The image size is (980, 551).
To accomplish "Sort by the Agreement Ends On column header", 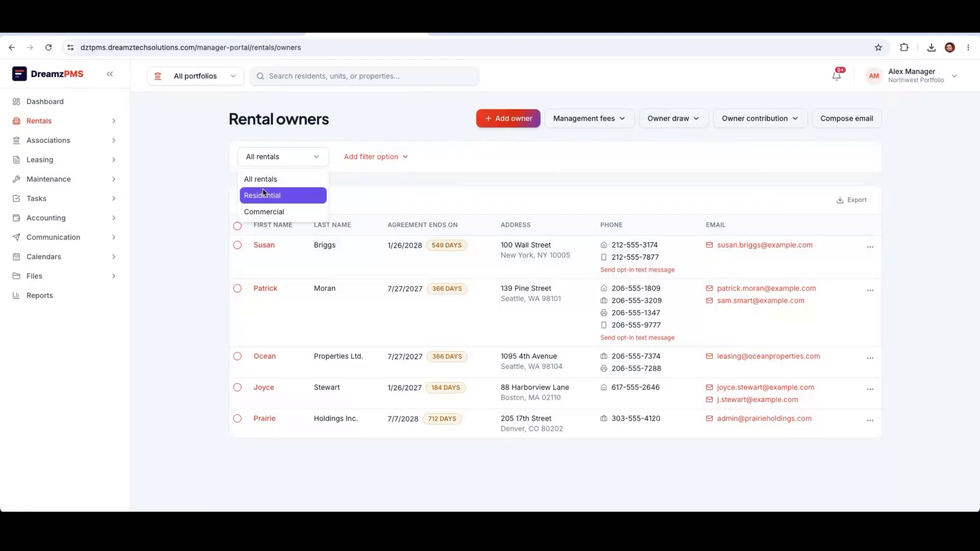I will 422,225.
